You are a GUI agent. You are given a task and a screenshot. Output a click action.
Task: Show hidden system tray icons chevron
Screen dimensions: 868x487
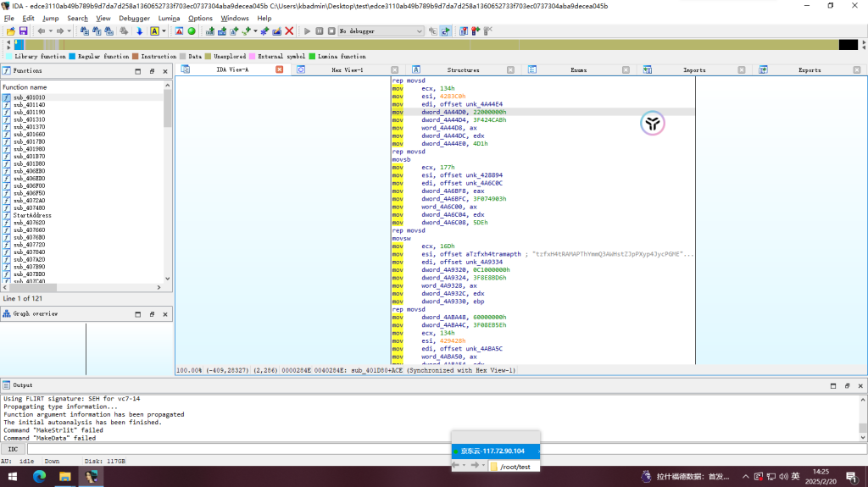746,476
